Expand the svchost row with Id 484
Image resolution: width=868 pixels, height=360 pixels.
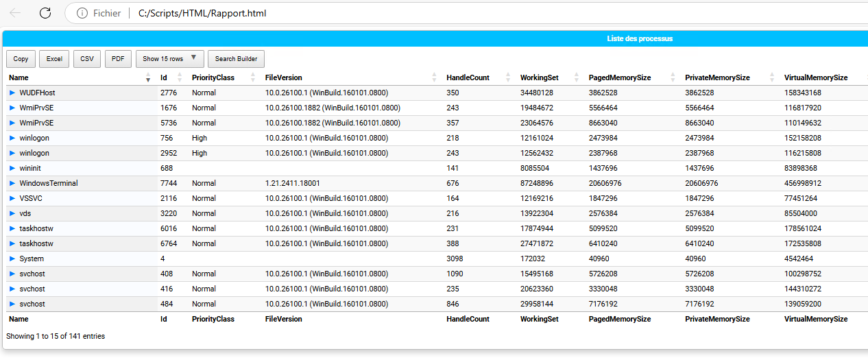12,304
